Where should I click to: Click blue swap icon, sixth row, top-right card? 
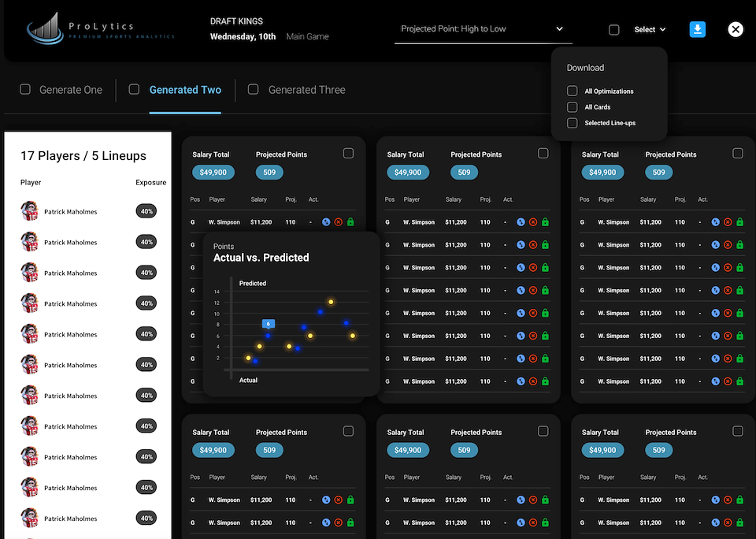click(x=716, y=336)
